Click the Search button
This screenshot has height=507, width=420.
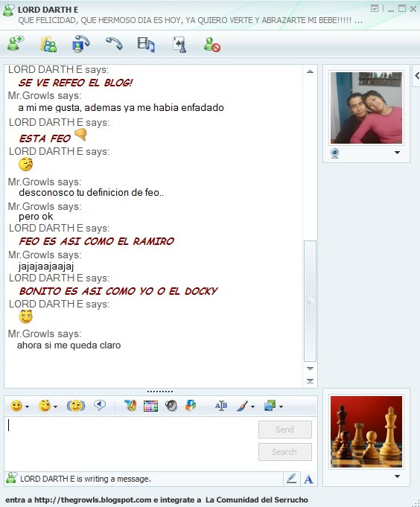pyautogui.click(x=285, y=452)
